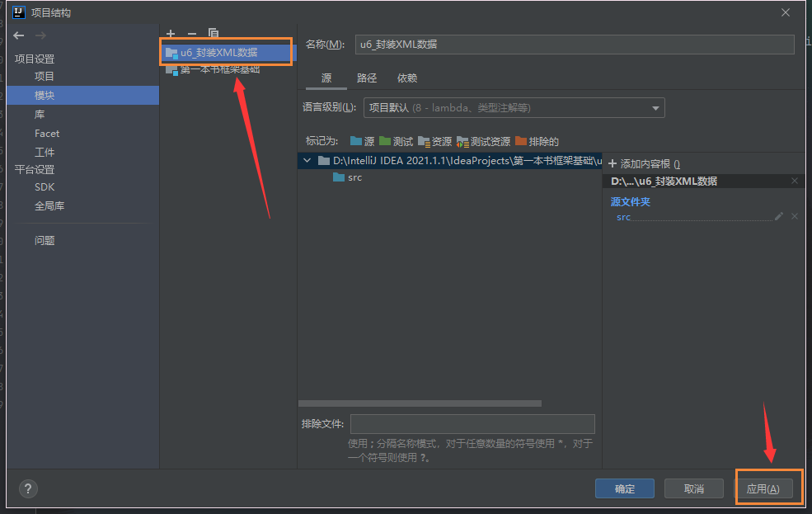Screen dimensions: 812x514
Task: Focus the 排除文件 input field
Action: pyautogui.click(x=472, y=424)
